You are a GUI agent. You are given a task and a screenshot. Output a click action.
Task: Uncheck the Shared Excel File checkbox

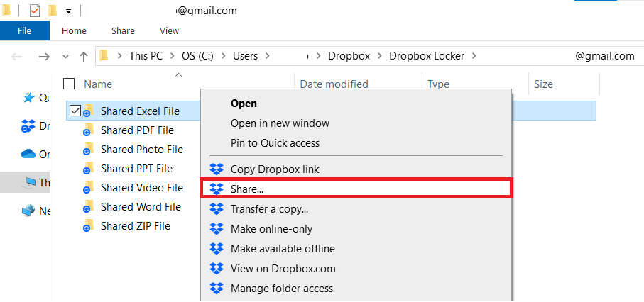tap(75, 110)
